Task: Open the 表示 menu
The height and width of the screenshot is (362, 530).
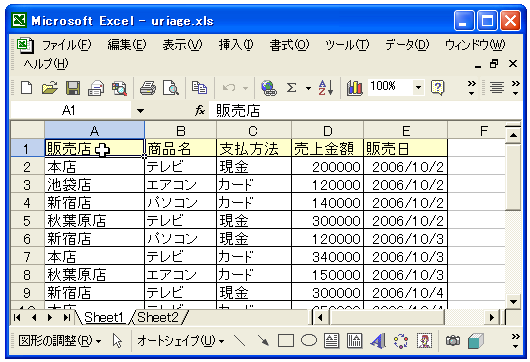Action: tap(182, 45)
